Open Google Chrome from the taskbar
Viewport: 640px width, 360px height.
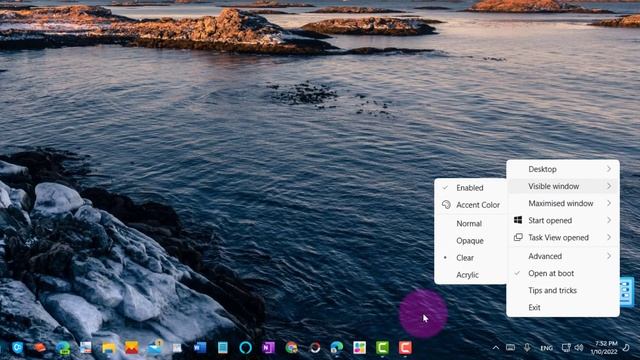[x=291, y=348]
